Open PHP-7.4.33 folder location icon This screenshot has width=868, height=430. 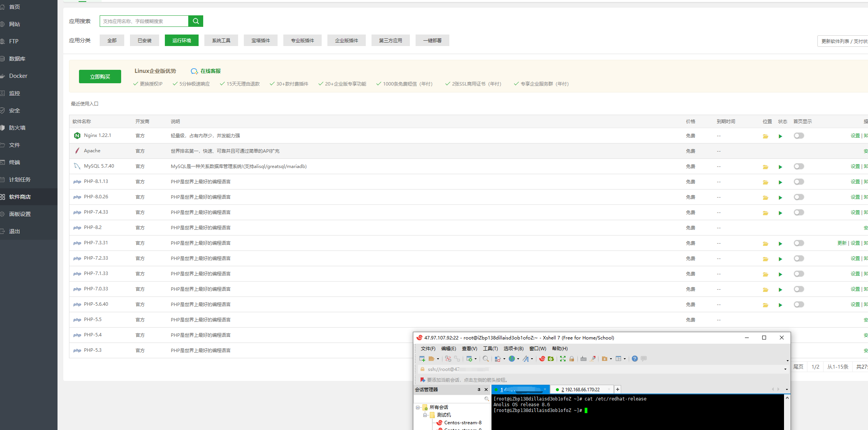765,213
